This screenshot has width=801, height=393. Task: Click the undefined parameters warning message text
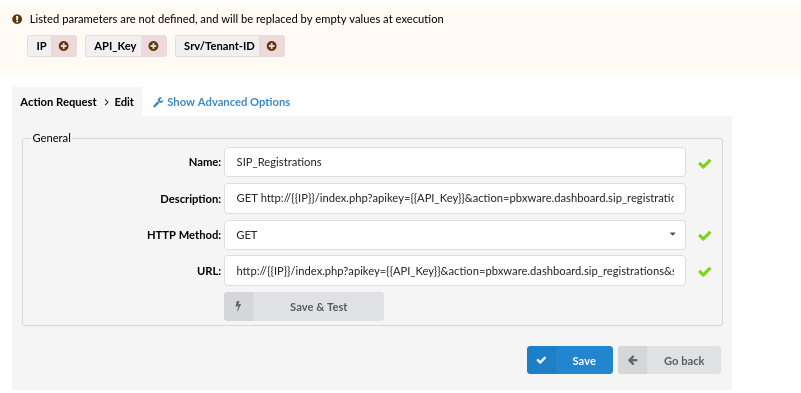tap(237, 19)
